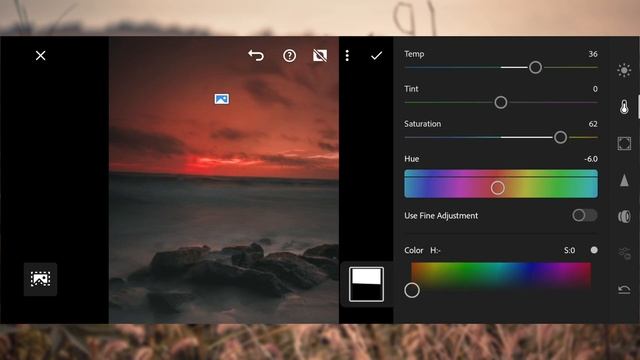Click the Tint slider handle
This screenshot has width=640, height=360.
[x=501, y=102]
